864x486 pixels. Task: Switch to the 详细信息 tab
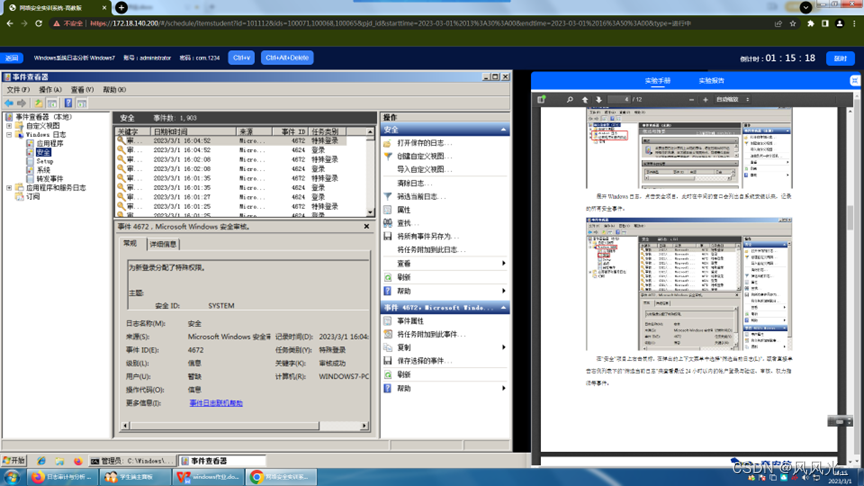163,244
